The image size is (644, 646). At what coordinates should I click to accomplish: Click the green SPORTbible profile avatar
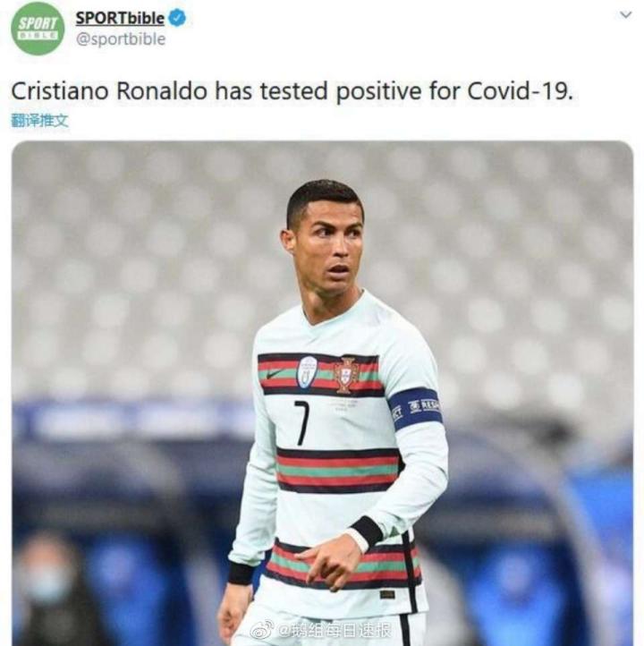pyautogui.click(x=38, y=29)
